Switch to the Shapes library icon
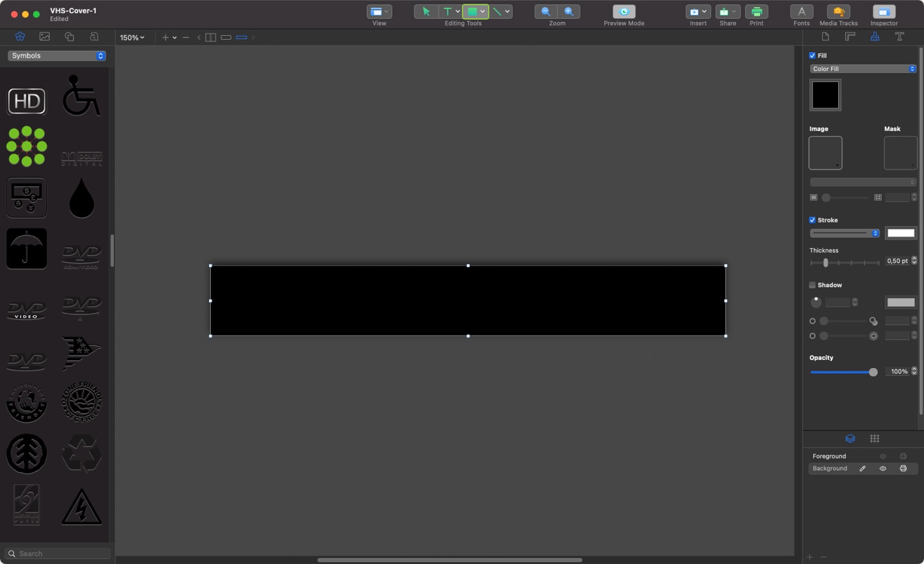 (69, 36)
